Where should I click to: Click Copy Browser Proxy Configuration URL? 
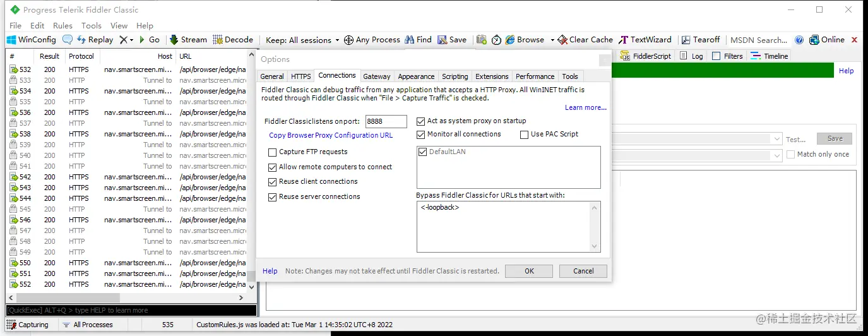point(331,135)
